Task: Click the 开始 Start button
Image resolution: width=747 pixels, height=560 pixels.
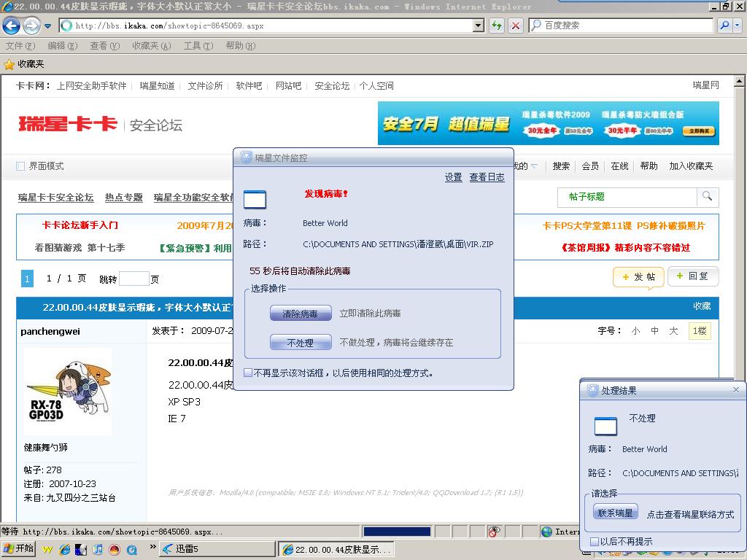Action: (18, 548)
